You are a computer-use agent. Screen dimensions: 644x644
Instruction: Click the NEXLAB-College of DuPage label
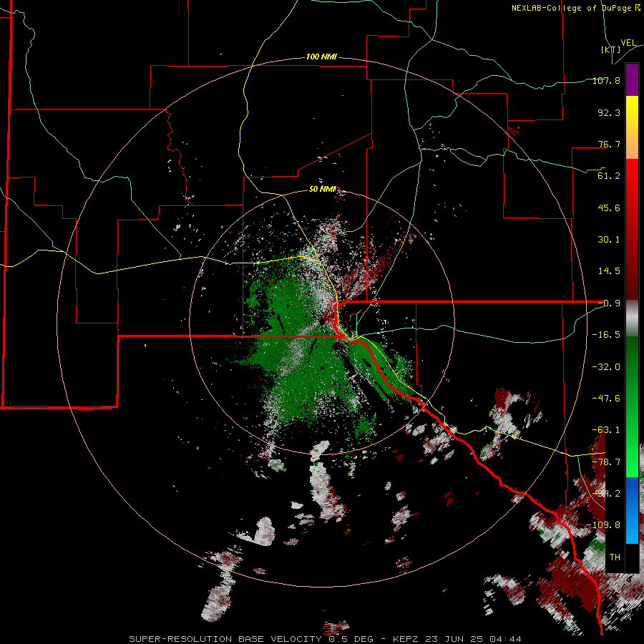pyautogui.click(x=575, y=8)
